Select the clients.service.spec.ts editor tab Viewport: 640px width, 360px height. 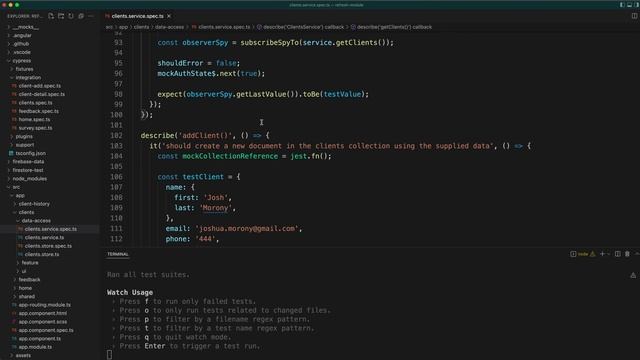pyautogui.click(x=138, y=16)
